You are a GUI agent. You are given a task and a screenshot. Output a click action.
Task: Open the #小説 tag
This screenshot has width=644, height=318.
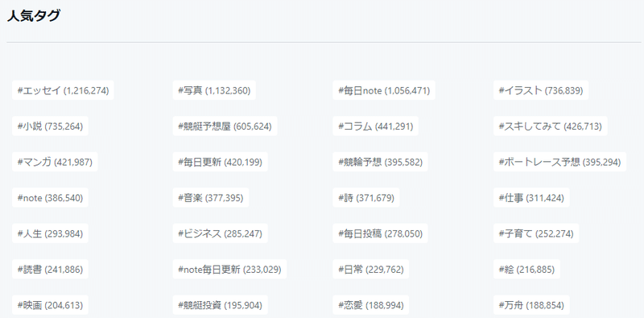(x=50, y=126)
